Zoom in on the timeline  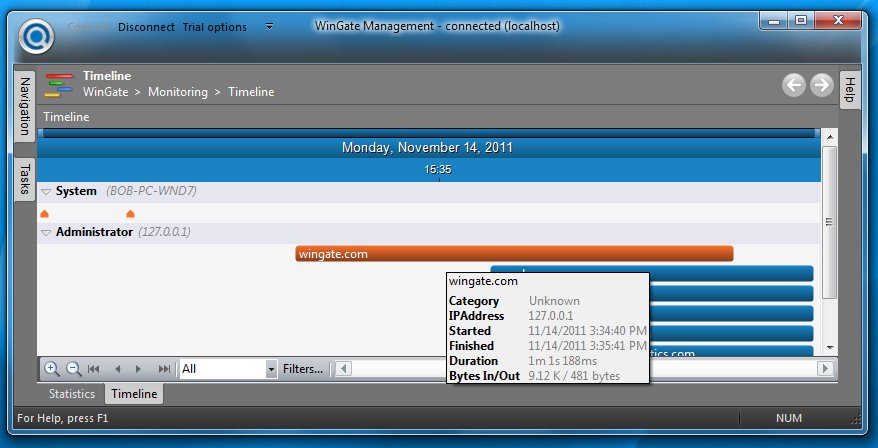(52, 368)
